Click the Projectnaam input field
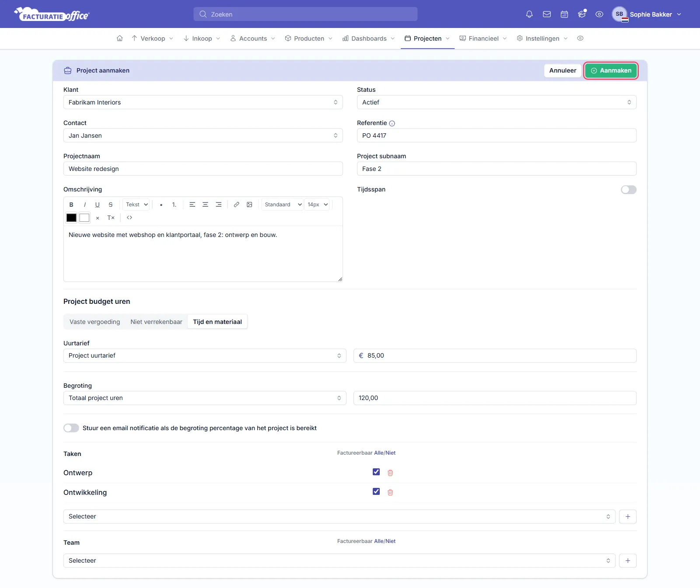700x588 pixels. [203, 169]
